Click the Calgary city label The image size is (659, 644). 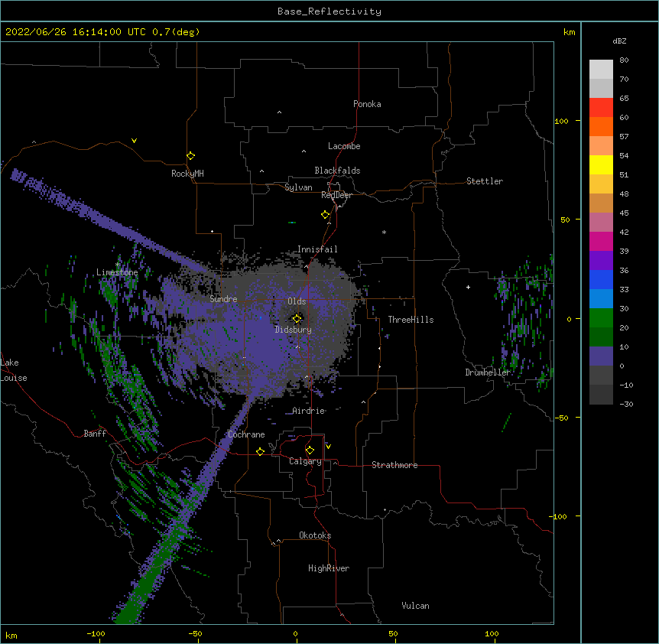305,461
